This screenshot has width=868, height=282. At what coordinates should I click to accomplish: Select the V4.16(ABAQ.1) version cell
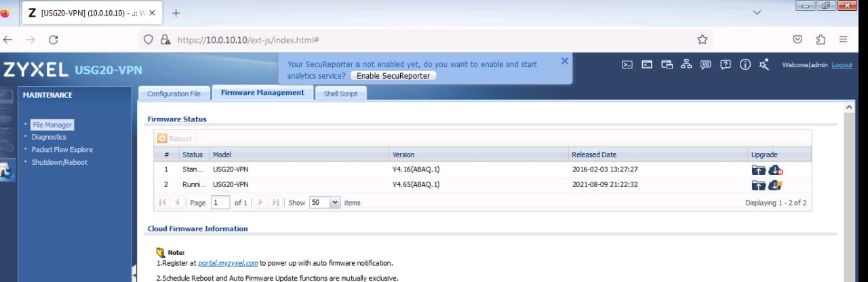[x=416, y=169]
